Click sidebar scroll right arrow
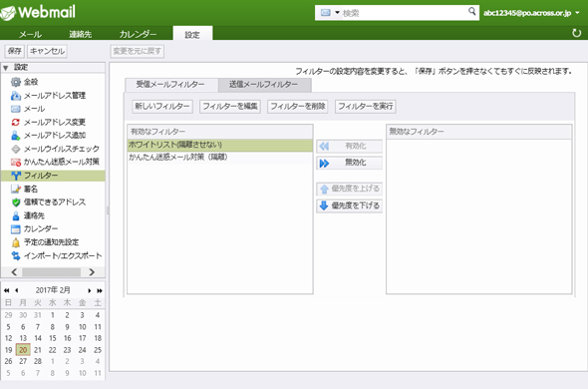 pos(92,272)
